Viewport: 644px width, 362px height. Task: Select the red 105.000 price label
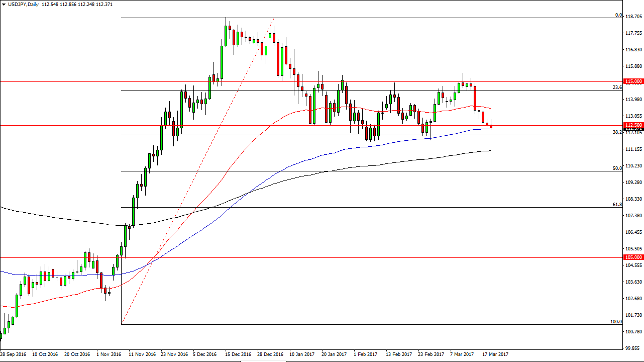pos(633,257)
